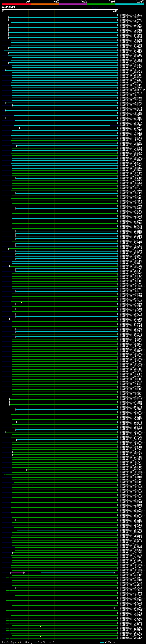This screenshot has height=644, width=146.
Task: Click the 441 end position label
Action: [115, 11]
